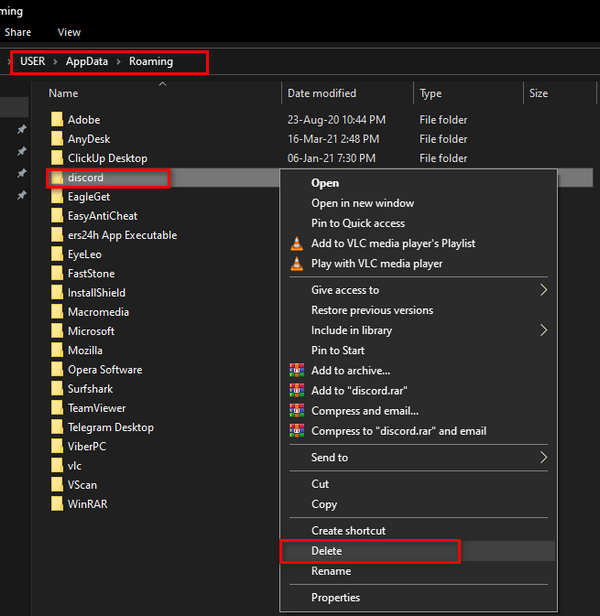The height and width of the screenshot is (616, 600).
Task: Click the 06-Jan-21 7:30 PM date cell
Action: [332, 158]
